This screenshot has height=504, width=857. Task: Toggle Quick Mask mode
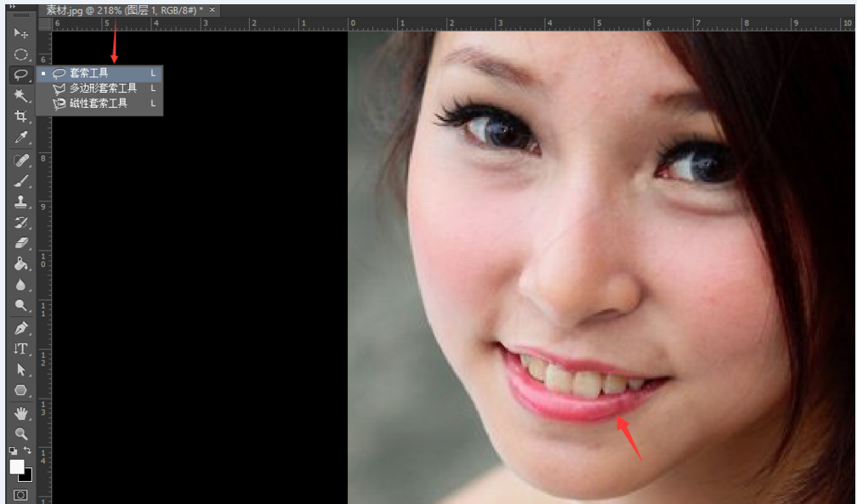(x=20, y=496)
